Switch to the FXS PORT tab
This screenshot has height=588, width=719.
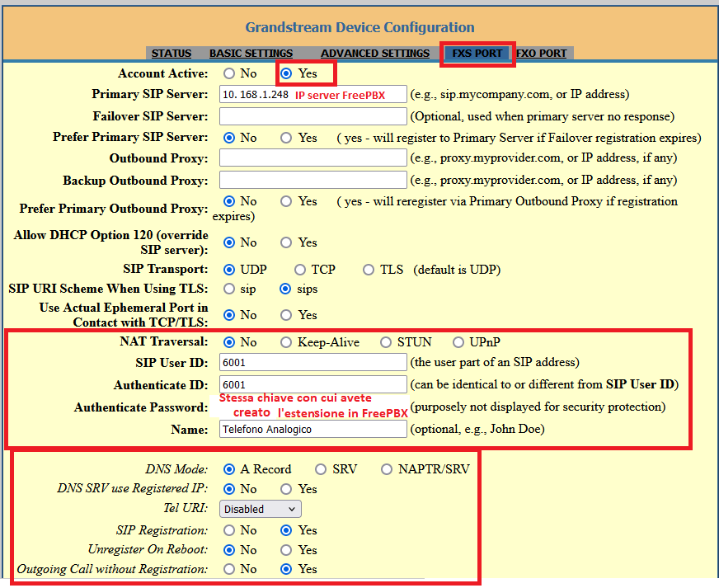pyautogui.click(x=477, y=54)
